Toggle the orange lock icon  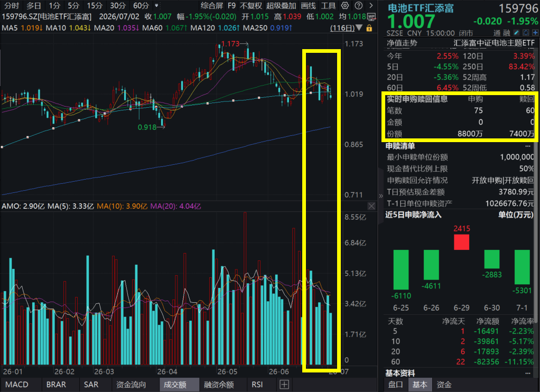click(369, 28)
